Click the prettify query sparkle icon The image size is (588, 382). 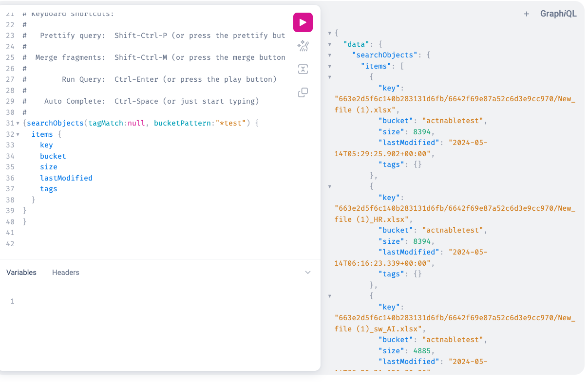pos(303,46)
